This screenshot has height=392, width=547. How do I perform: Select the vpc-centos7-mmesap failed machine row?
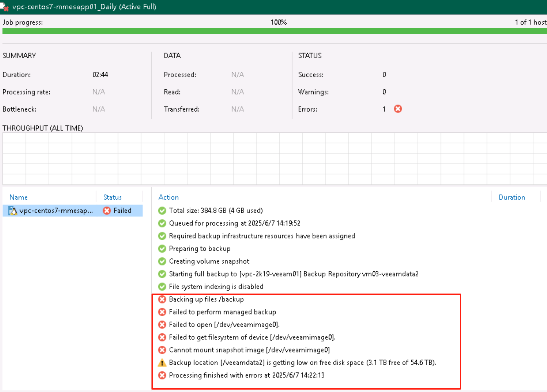click(x=73, y=211)
